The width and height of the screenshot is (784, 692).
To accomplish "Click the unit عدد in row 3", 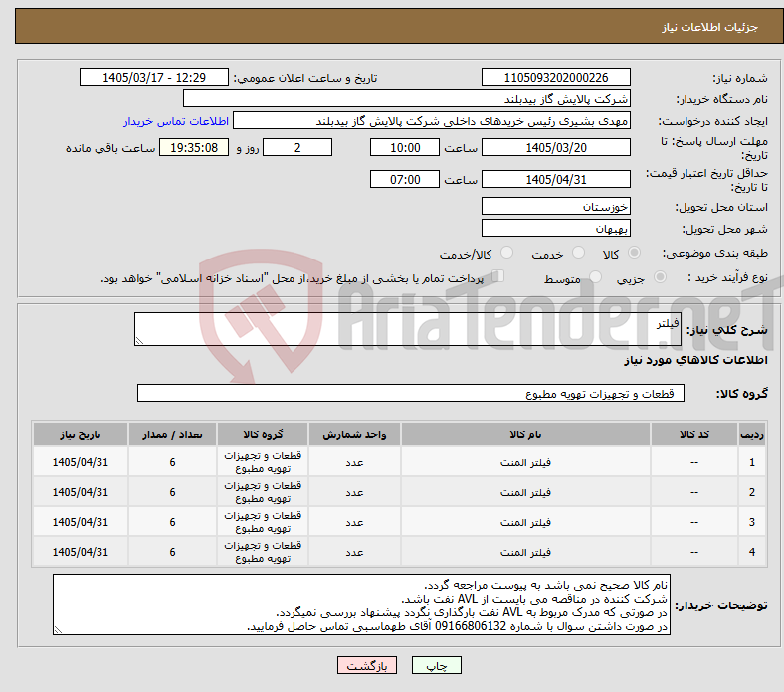I will click(354, 522).
